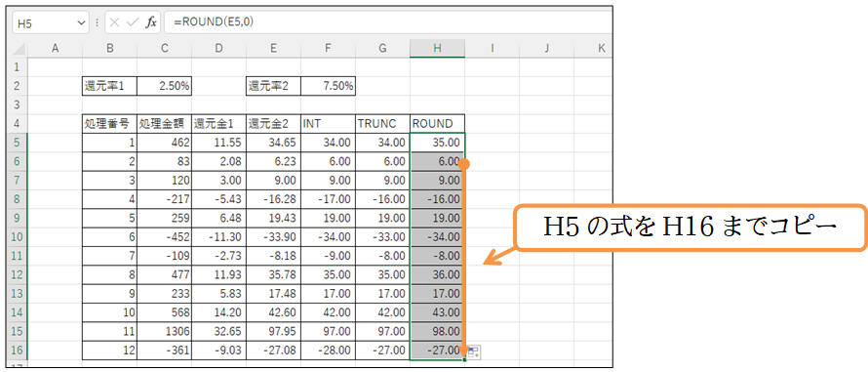The width and height of the screenshot is (868, 372).
Task: Click the formula bar with =ROUND(E5,0)
Action: 387,22
